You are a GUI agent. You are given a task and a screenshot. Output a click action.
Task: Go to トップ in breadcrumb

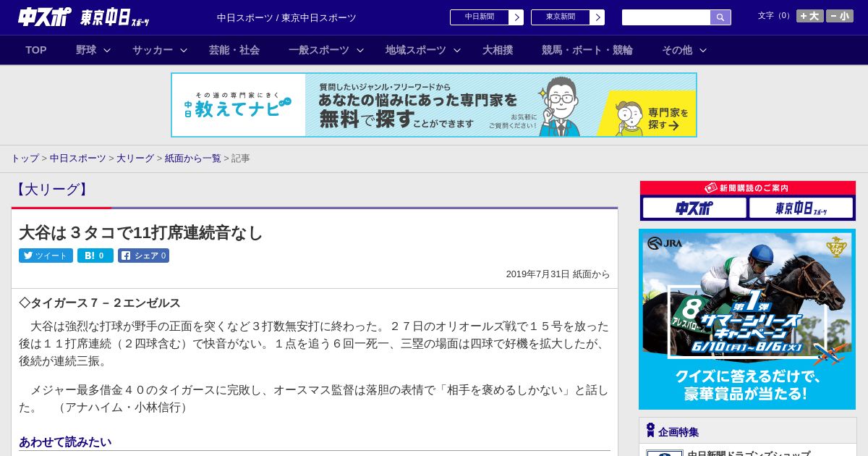(x=25, y=158)
